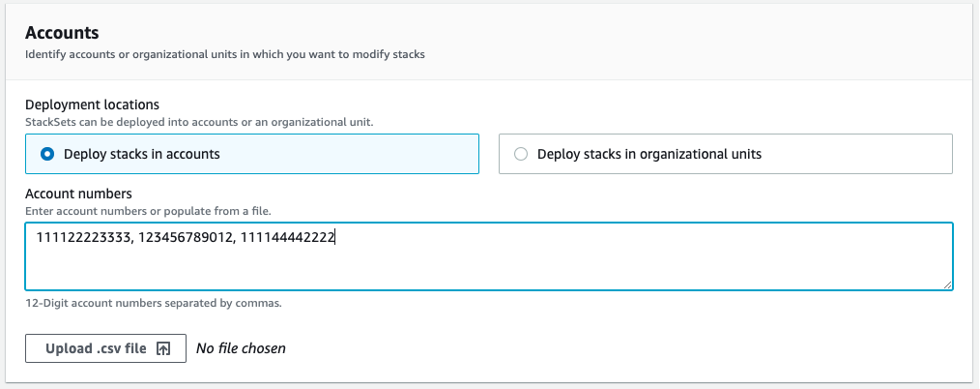This screenshot has width=980, height=389.
Task: Click the upload icon on the .csv button
Action: pyautogui.click(x=163, y=348)
